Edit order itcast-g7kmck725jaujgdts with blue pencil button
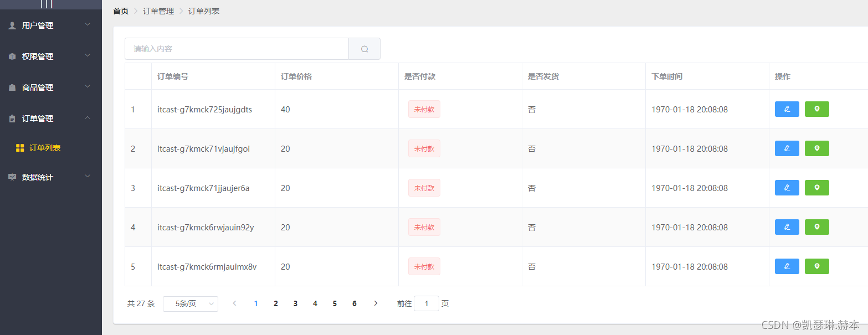Screen dimensions: 868x335 pyautogui.click(x=787, y=109)
